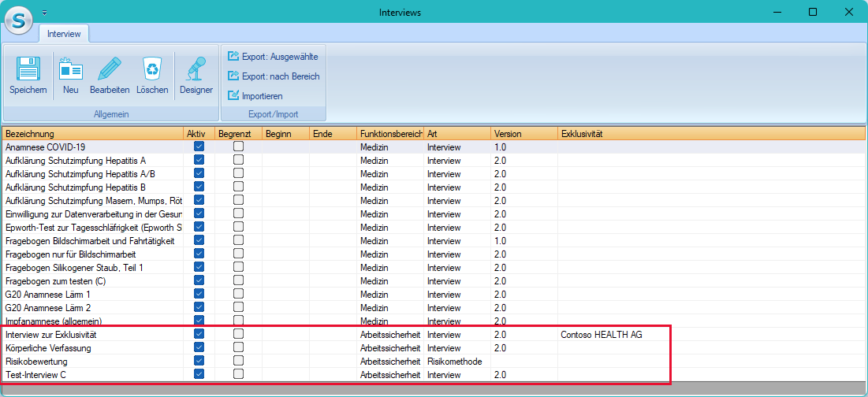Sort by the Begrenzt column header
Viewport: 868px width, 397px height.
(x=239, y=133)
